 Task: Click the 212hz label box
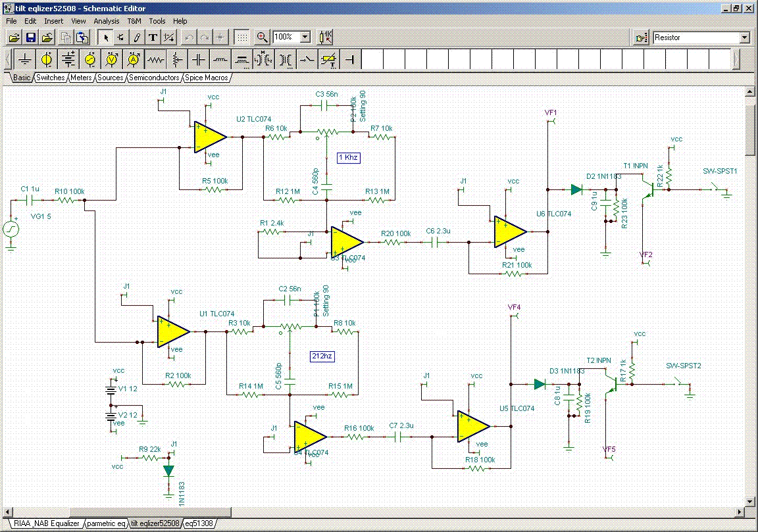click(322, 356)
